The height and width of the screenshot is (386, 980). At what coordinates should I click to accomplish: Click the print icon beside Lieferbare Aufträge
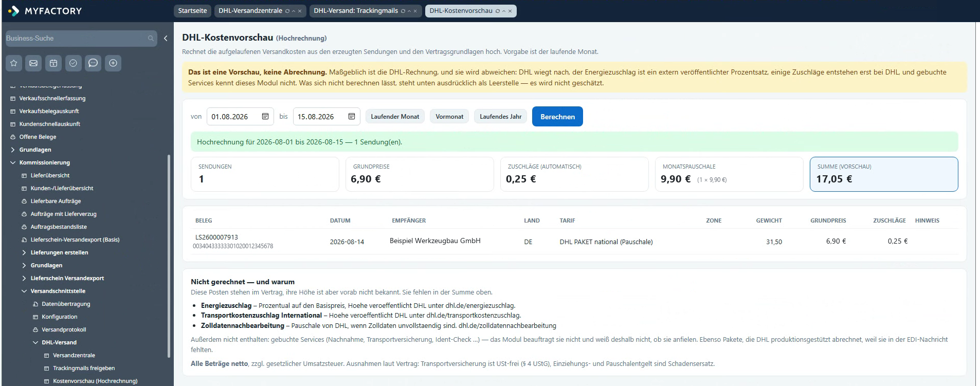coord(24,201)
